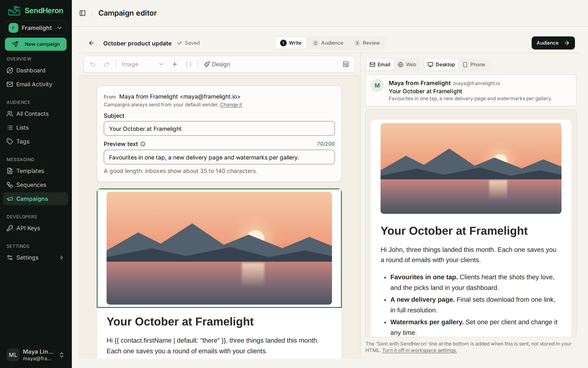This screenshot has width=588, height=368.
Task: Click the M sender avatar in preview
Action: [377, 86]
